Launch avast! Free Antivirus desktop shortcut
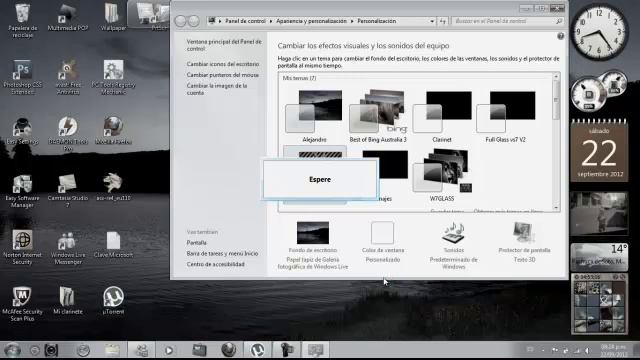 pos(68,77)
